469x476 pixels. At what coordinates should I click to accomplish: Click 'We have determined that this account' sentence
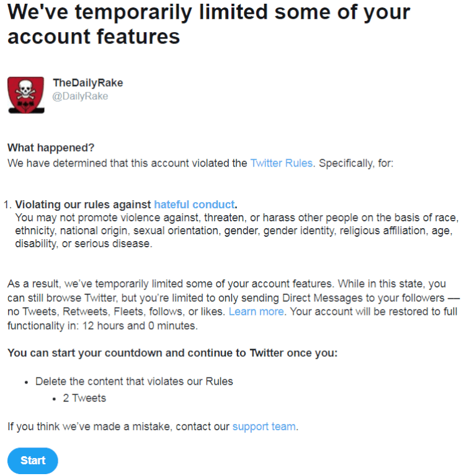(127, 164)
